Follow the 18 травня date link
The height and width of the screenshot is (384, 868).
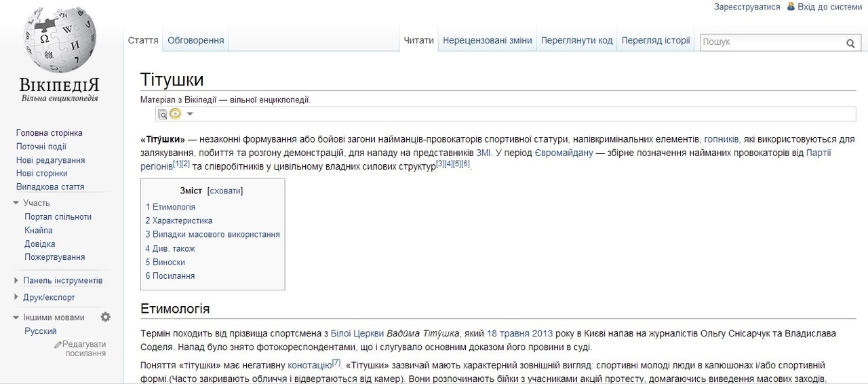509,334
